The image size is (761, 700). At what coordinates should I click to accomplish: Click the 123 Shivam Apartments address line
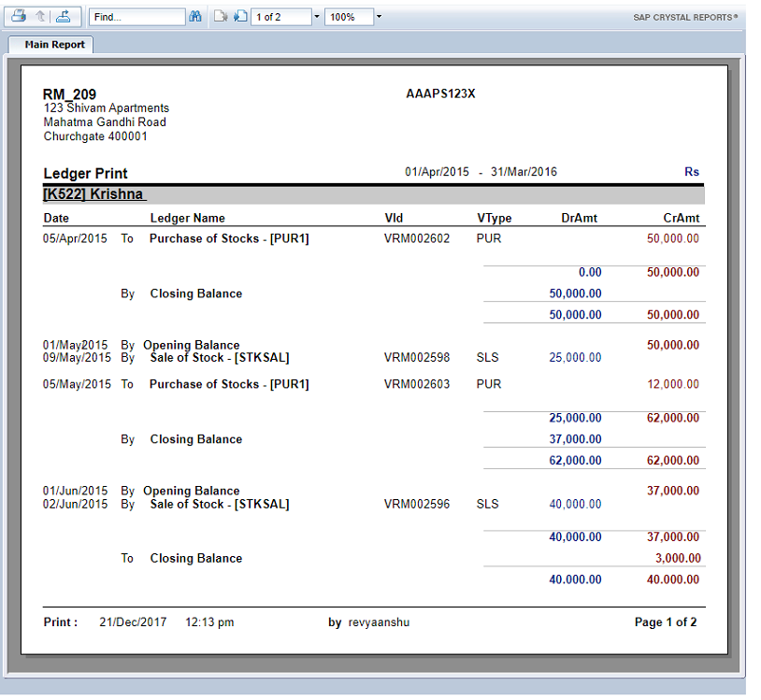coord(107,107)
